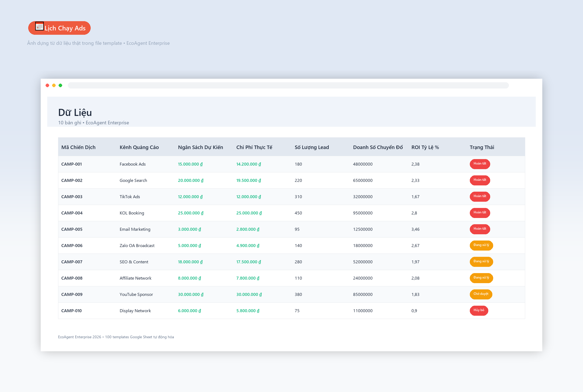Click the green window dot
The height and width of the screenshot is (392, 583).
pos(61,86)
